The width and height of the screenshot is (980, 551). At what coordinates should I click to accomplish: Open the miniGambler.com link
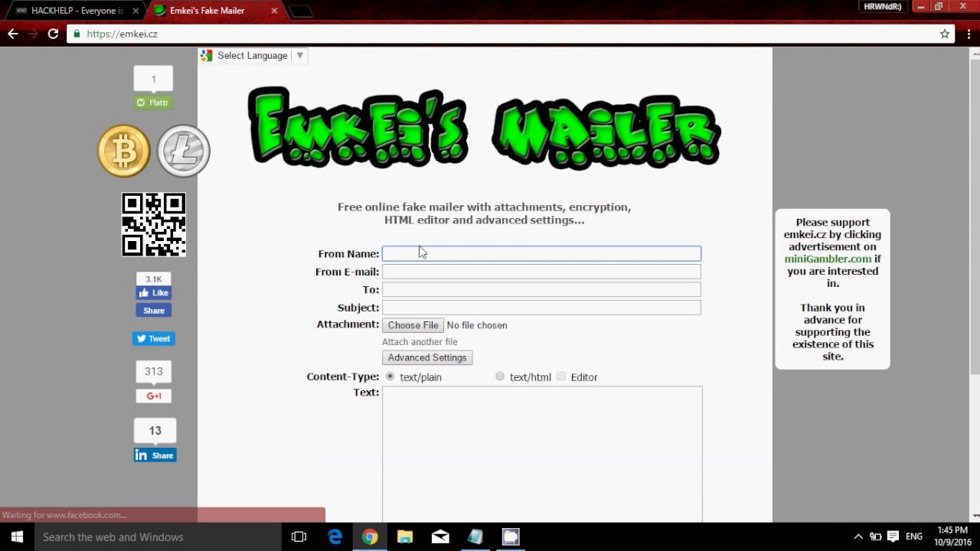[x=828, y=259]
